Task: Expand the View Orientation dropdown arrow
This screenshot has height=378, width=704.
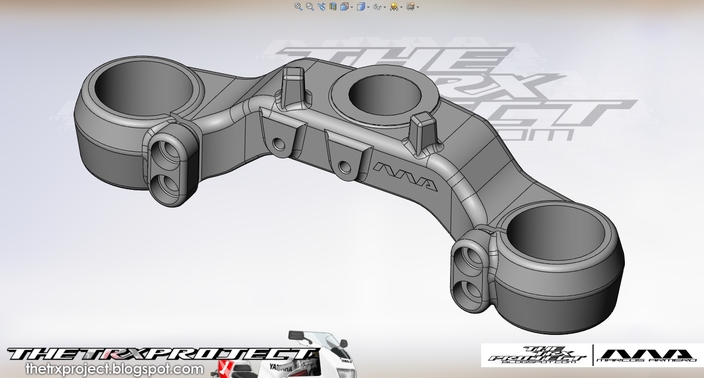Action: pyautogui.click(x=352, y=7)
